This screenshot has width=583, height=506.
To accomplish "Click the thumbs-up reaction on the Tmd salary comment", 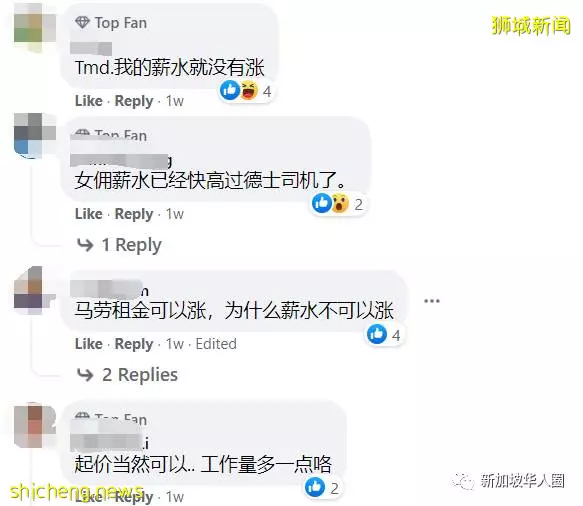I will [229, 90].
